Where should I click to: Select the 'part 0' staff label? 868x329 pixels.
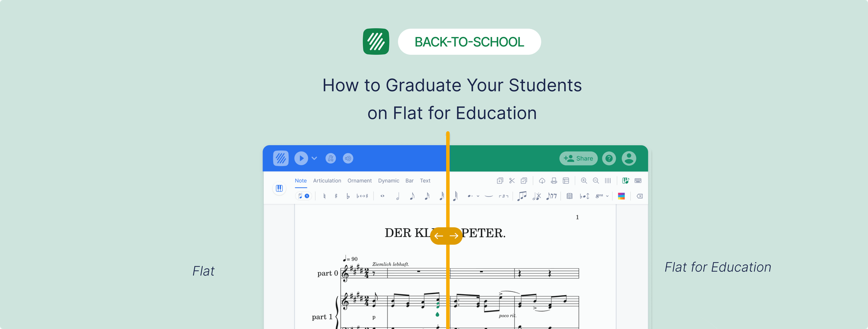(x=327, y=273)
